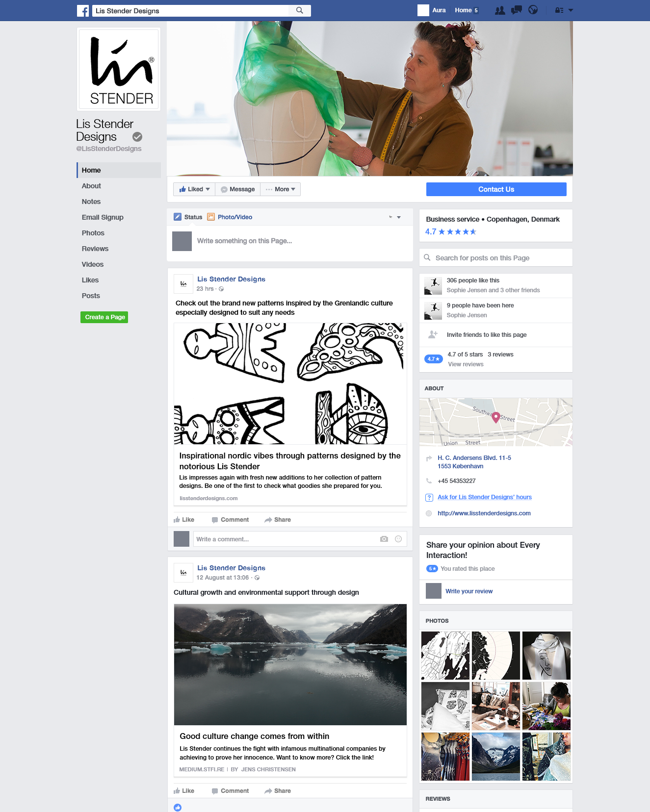650x812 pixels.
Task: Click 9 people have been here entry
Action: 496,310
